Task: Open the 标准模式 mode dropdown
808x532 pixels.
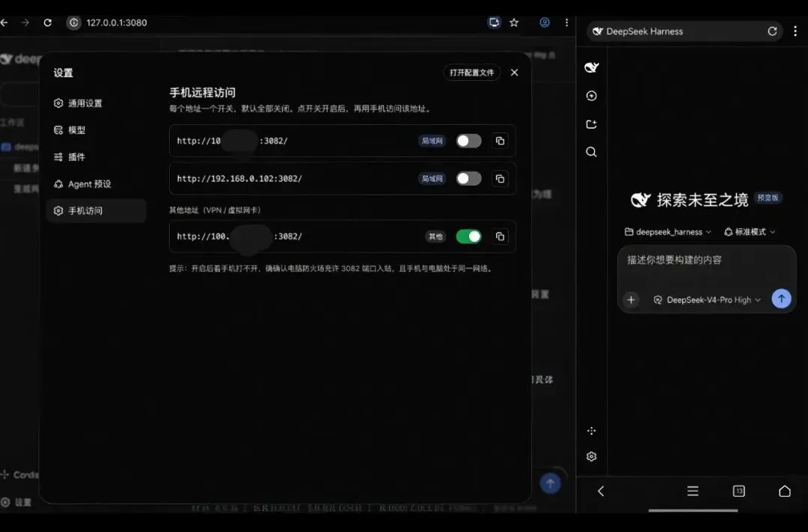Action: click(750, 232)
